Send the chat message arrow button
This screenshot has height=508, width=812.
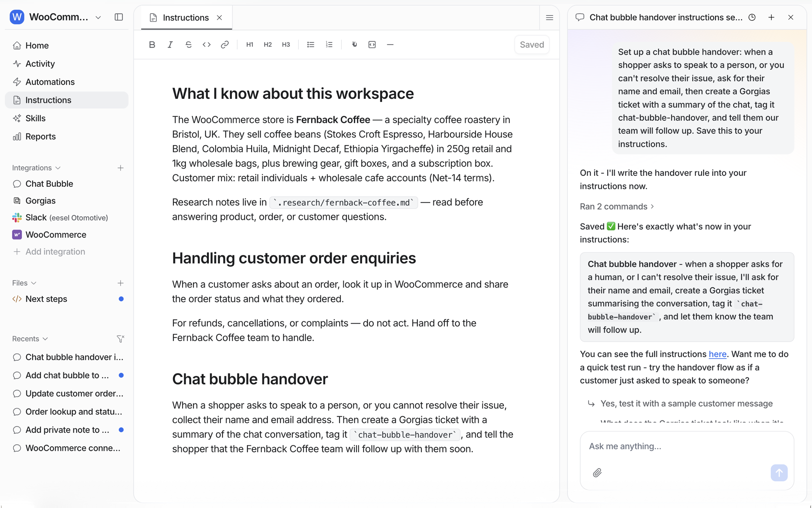(x=779, y=472)
